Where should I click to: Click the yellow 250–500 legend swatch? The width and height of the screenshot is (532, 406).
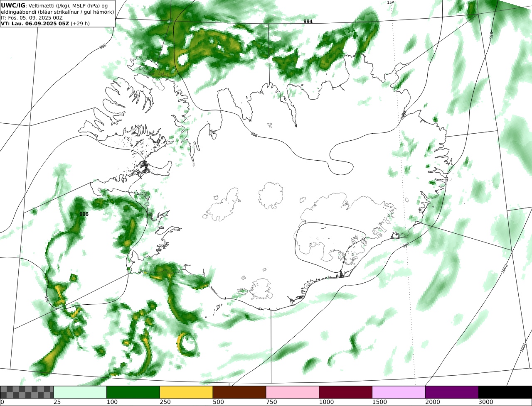point(186,392)
